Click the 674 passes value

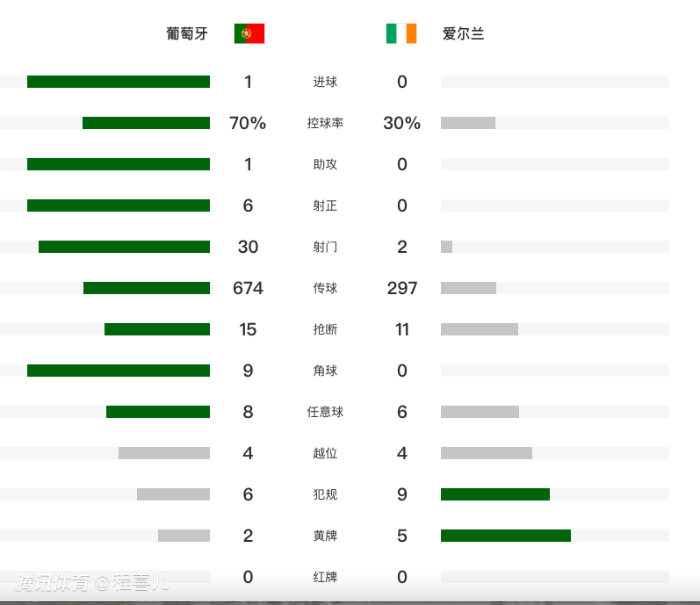click(x=248, y=288)
